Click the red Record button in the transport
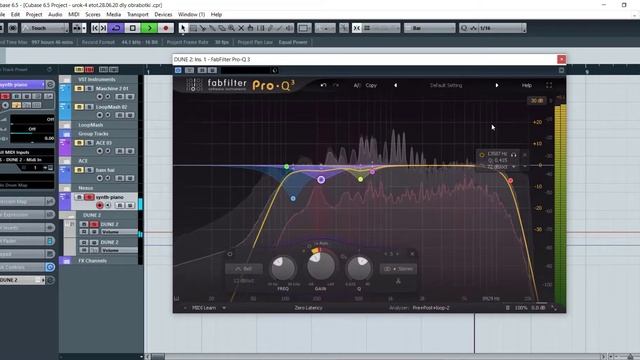Image resolution: width=640 pixels, height=360 pixels. click(166, 28)
